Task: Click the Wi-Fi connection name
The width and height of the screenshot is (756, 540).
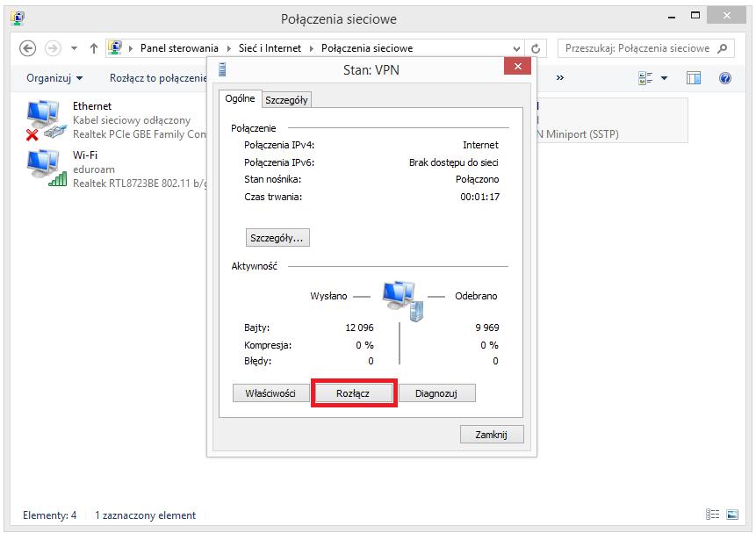Action: [85, 155]
